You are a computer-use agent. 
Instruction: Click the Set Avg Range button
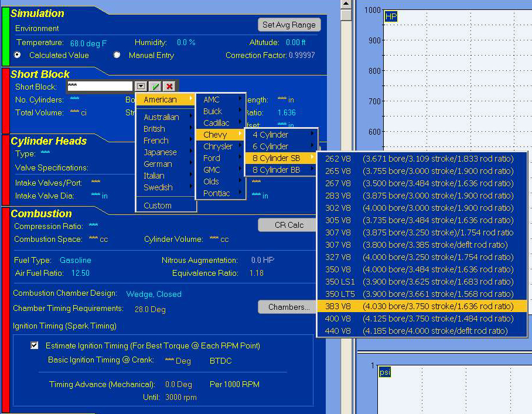pyautogui.click(x=289, y=25)
